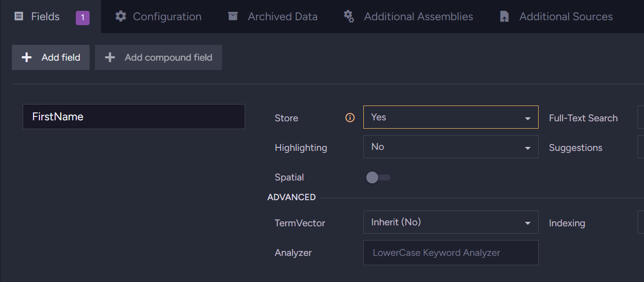Click the ADVANCED section label
The height and width of the screenshot is (282, 644).
click(x=291, y=197)
